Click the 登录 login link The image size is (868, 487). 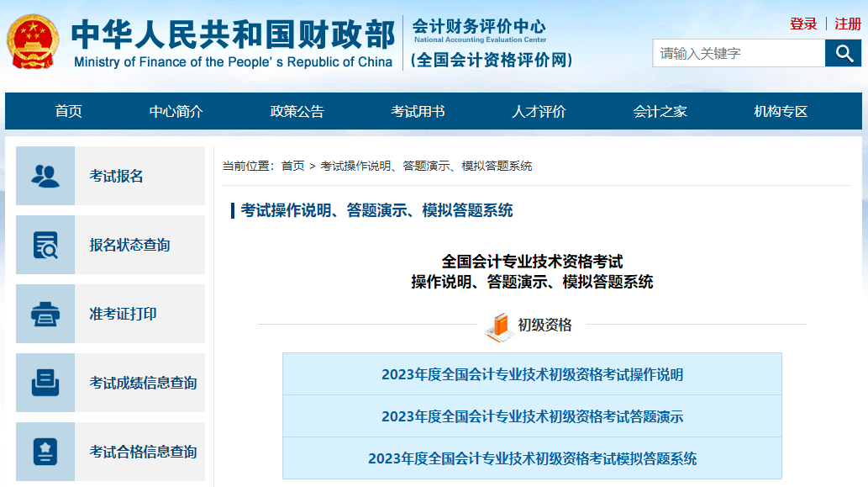pos(805,24)
